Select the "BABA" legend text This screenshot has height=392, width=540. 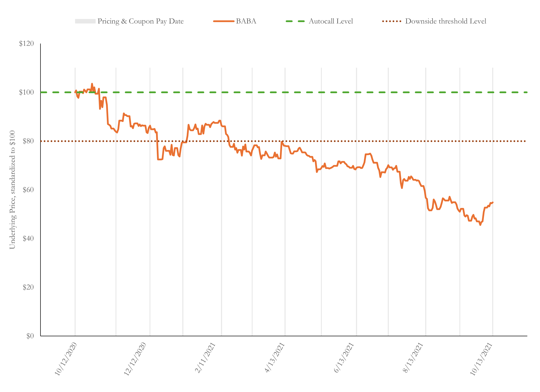(246, 21)
